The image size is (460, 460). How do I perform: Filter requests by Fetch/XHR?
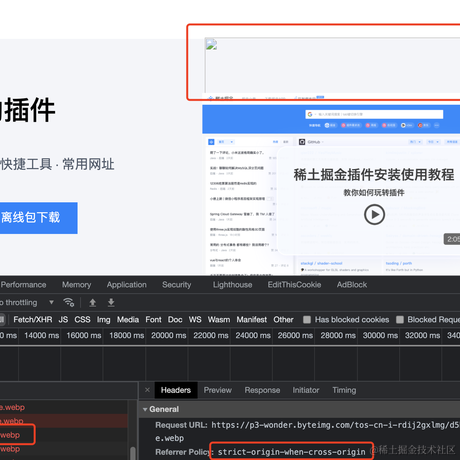coord(33,320)
